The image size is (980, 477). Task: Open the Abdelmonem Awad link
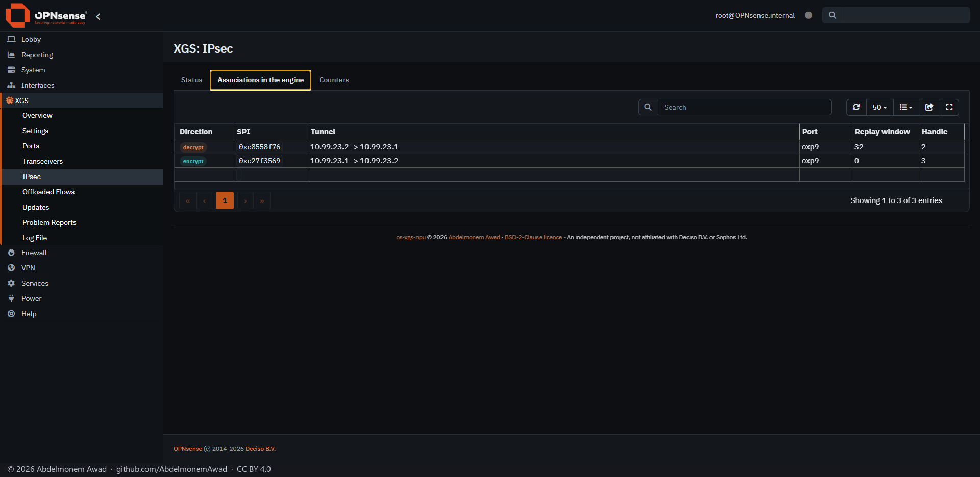(474, 237)
